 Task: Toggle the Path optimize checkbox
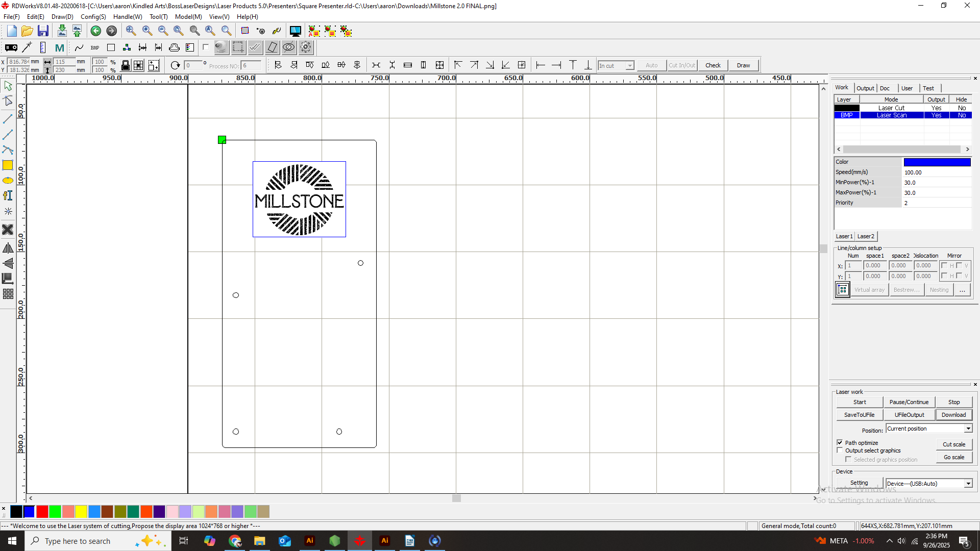pos(840,442)
